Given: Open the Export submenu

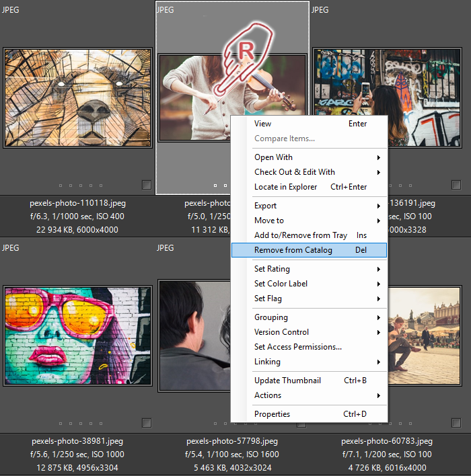Looking at the screenshot, I should 309,206.
